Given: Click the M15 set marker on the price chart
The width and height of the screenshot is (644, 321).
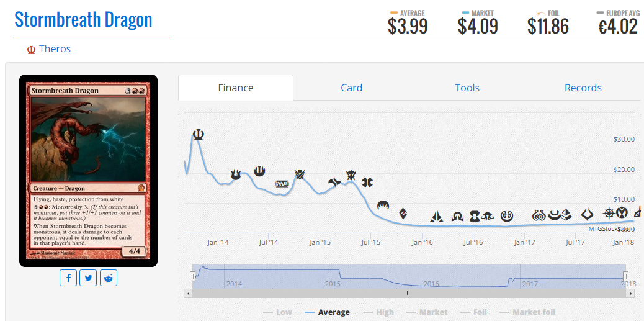Looking at the screenshot, I should click(x=282, y=184).
